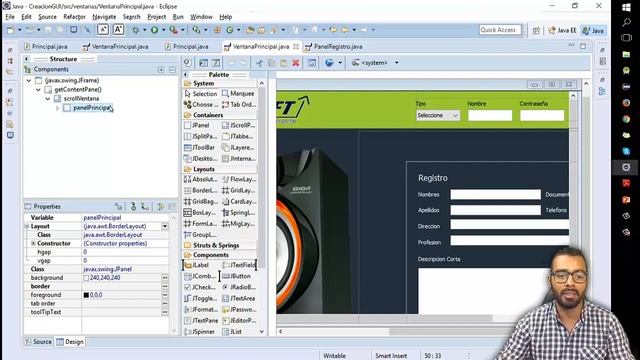
Task: Open the <system> look and feel dropdown
Action: click(396, 63)
